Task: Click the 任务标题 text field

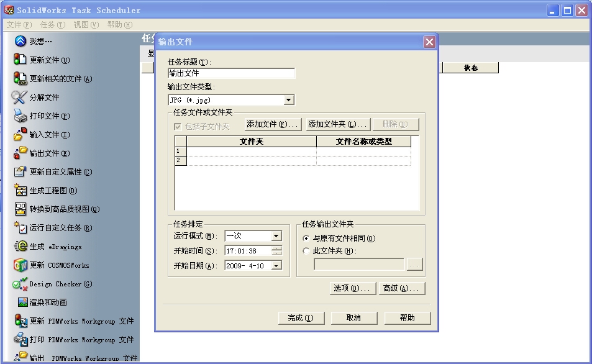Action: (232, 73)
